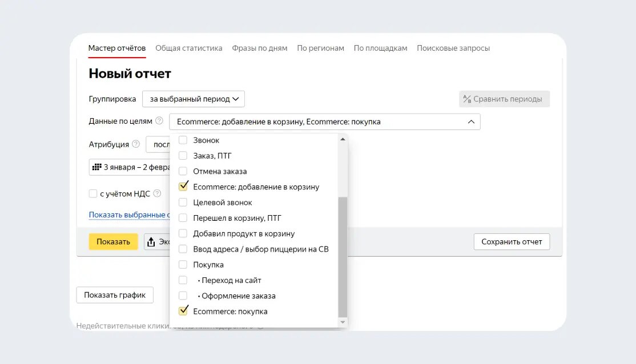The width and height of the screenshot is (636, 364).
Task: Click the export upload icon
Action: point(151,241)
